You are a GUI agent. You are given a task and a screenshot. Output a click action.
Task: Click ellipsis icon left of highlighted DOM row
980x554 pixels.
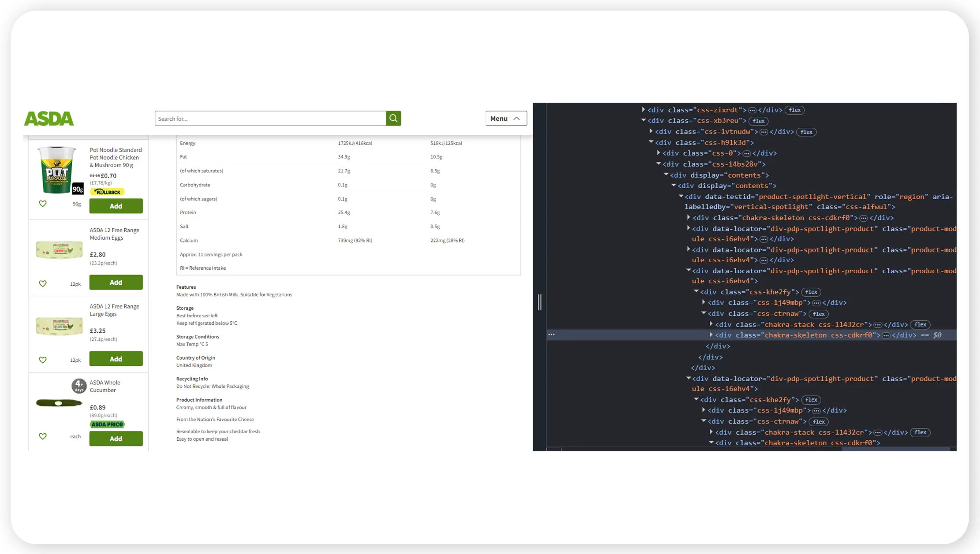tap(551, 335)
